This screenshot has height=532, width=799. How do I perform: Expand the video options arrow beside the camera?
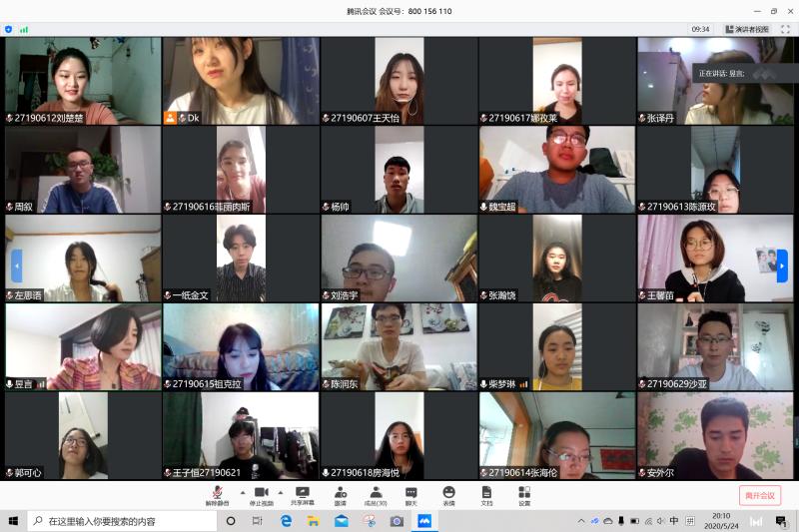point(280,493)
